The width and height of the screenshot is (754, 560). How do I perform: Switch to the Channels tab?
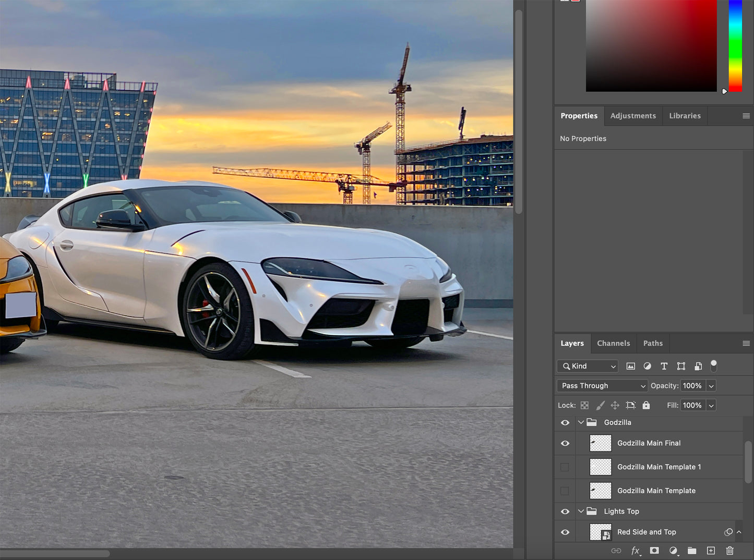pyautogui.click(x=613, y=343)
